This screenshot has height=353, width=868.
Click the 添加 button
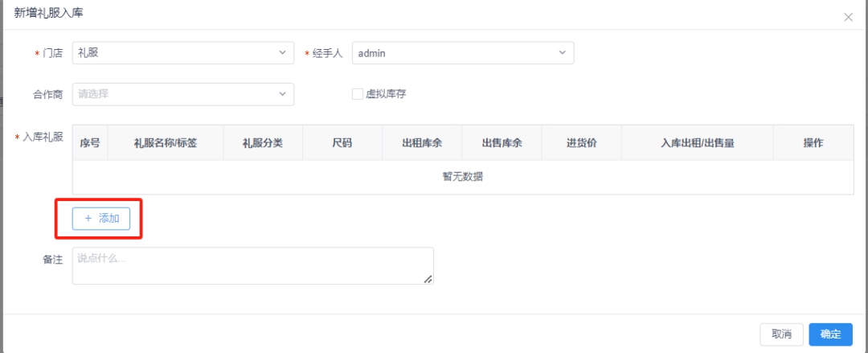(x=101, y=219)
